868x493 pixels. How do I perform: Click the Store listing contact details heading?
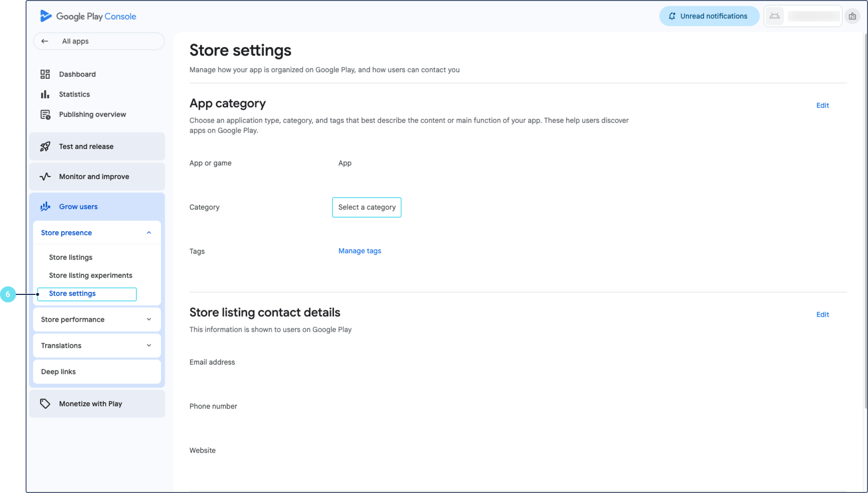pyautogui.click(x=265, y=312)
